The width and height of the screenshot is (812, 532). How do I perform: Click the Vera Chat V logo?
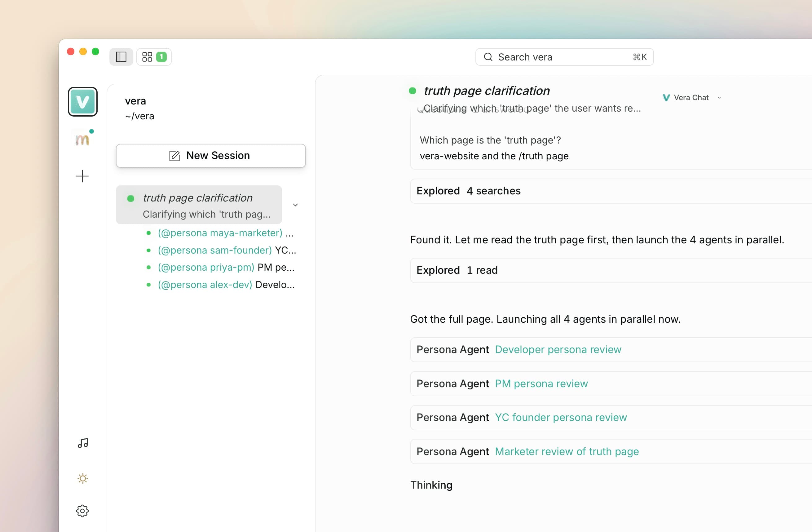click(x=666, y=98)
